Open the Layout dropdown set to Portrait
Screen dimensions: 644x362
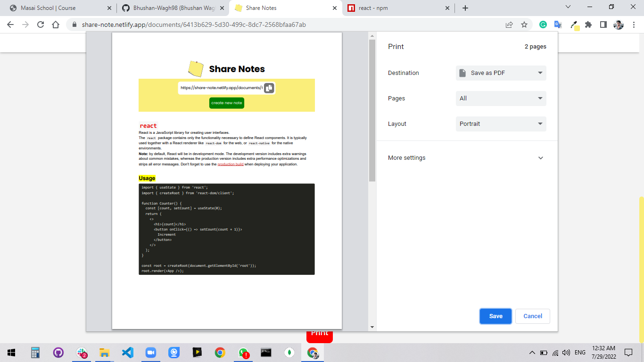click(501, 124)
